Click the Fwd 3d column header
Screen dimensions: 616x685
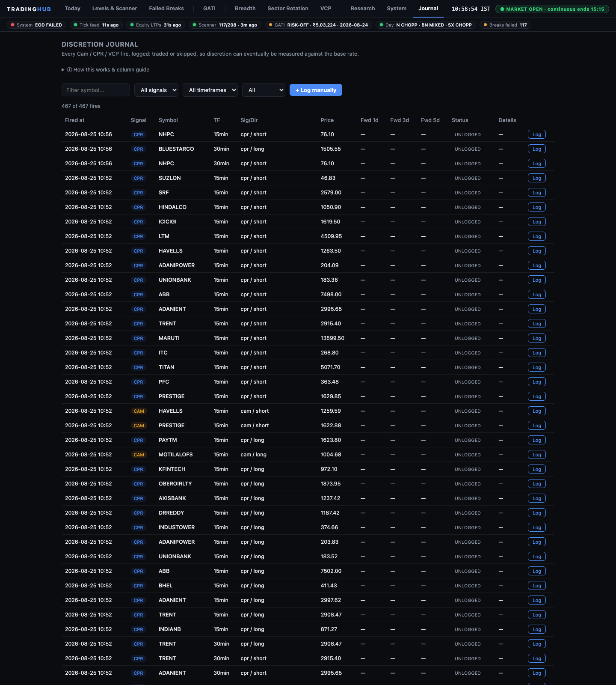point(400,120)
